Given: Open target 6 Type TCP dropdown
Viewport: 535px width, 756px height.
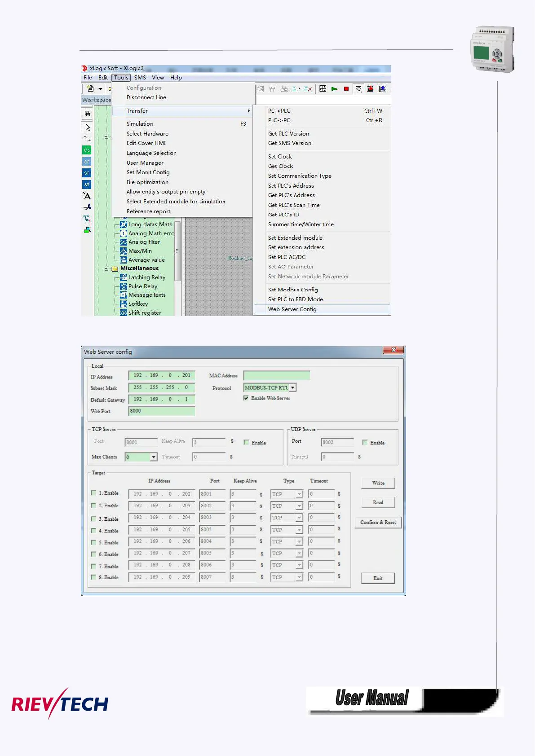Looking at the screenshot, I should tap(299, 554).
